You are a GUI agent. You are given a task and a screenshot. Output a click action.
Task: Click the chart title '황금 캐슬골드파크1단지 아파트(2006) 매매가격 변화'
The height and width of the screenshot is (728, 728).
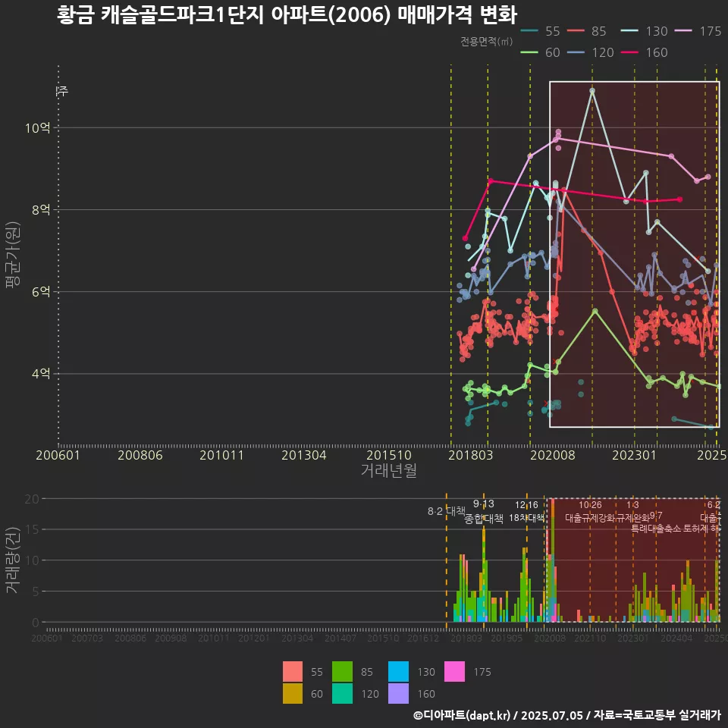pyautogui.click(x=287, y=15)
